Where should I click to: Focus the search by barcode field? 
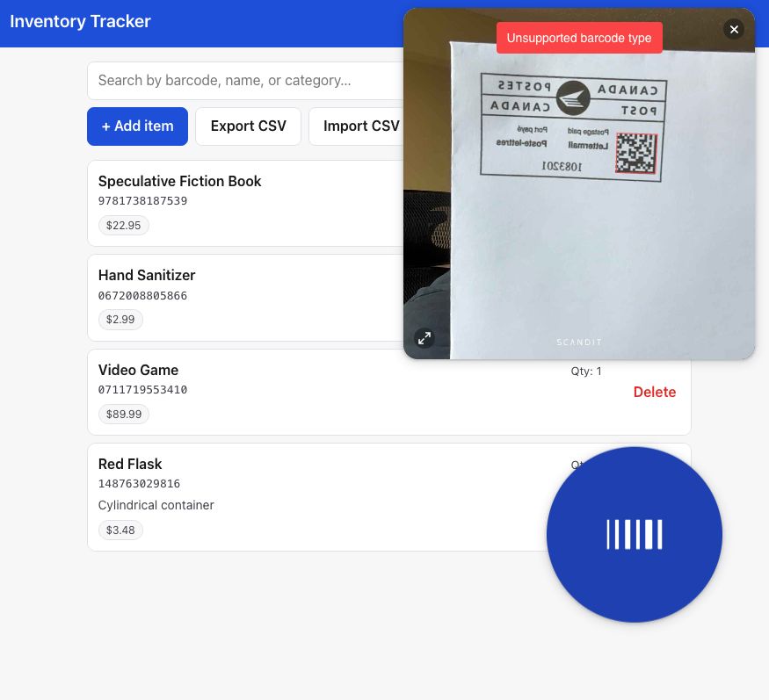(245, 81)
